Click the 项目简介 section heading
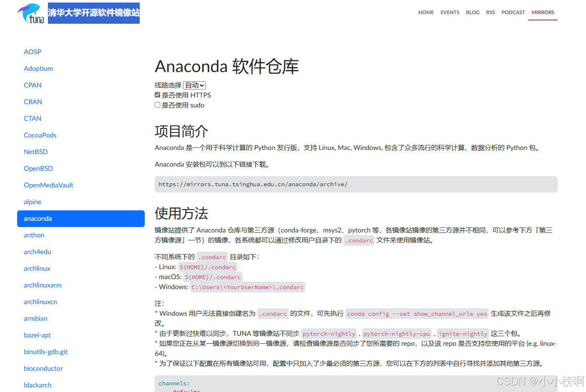 click(x=181, y=131)
